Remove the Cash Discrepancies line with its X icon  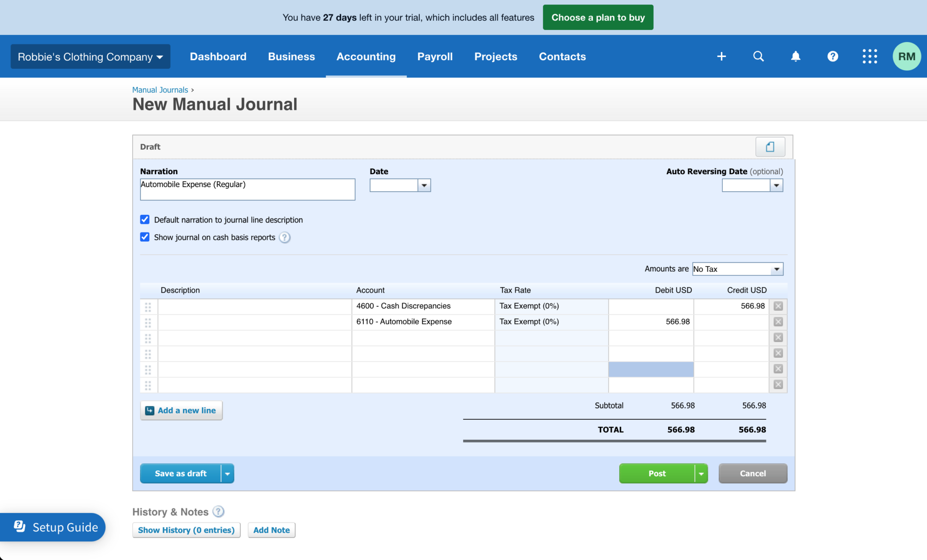(x=778, y=306)
